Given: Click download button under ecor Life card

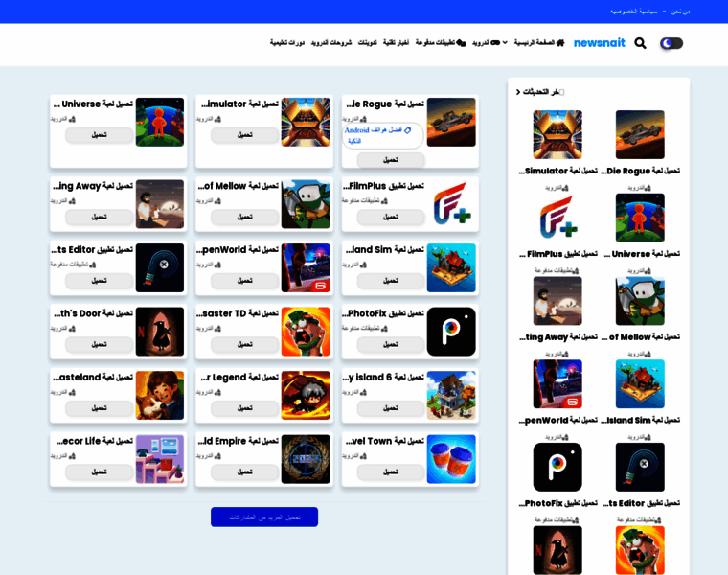Looking at the screenshot, I should [99, 471].
